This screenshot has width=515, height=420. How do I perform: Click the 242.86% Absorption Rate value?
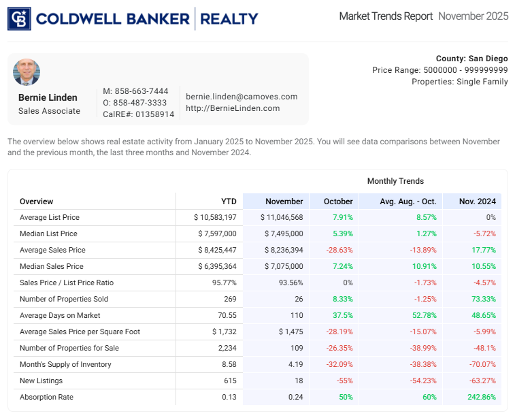click(480, 398)
